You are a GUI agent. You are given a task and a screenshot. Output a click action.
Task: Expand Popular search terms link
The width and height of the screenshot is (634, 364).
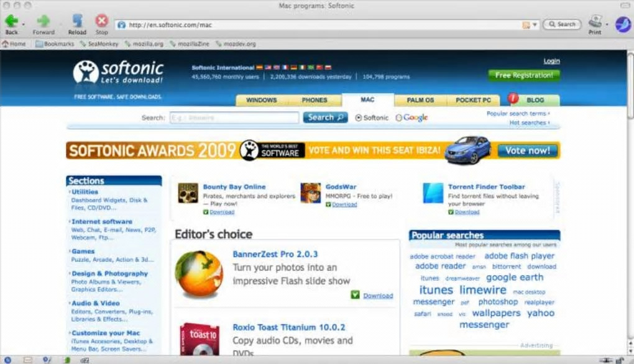pyautogui.click(x=518, y=114)
